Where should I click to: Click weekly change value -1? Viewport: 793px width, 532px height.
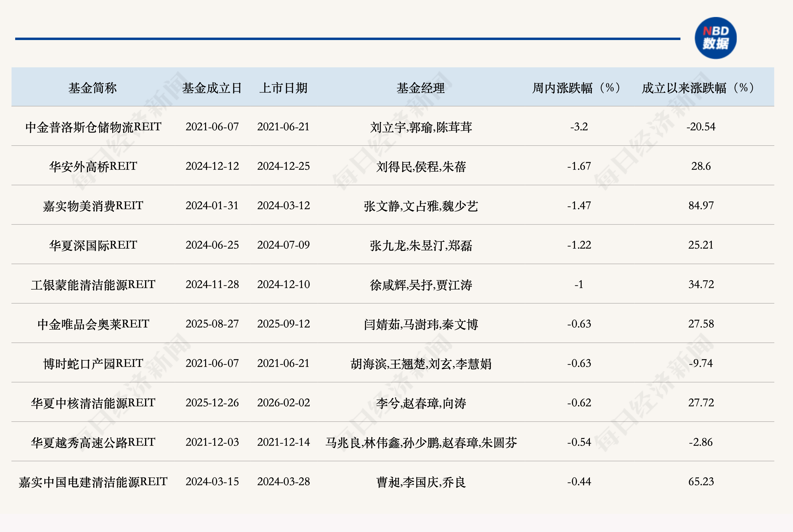(579, 284)
